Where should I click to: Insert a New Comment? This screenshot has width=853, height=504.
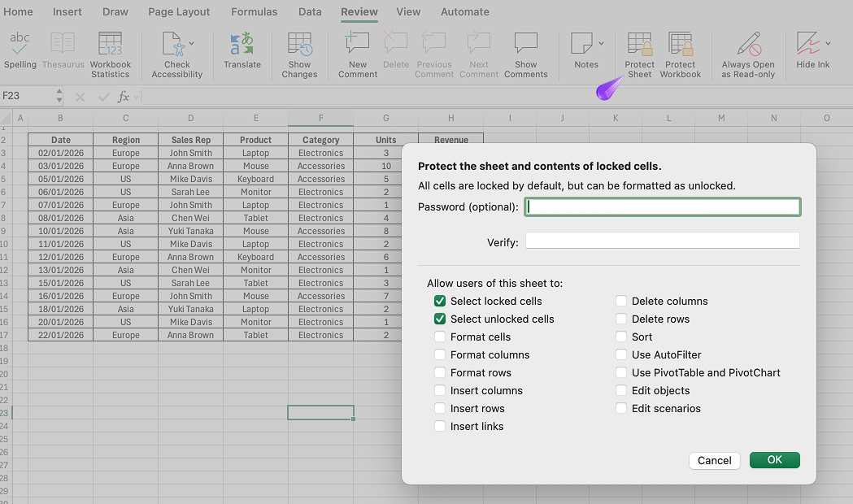tap(357, 44)
